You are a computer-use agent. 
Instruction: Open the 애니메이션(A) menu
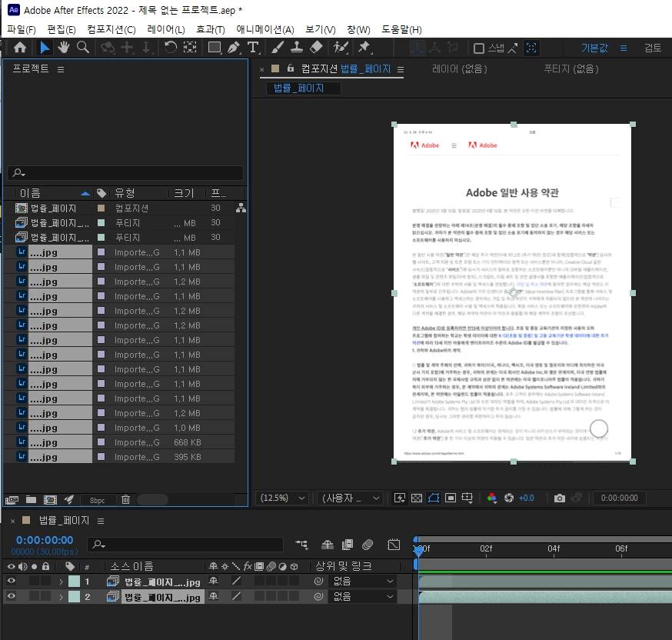point(265,29)
